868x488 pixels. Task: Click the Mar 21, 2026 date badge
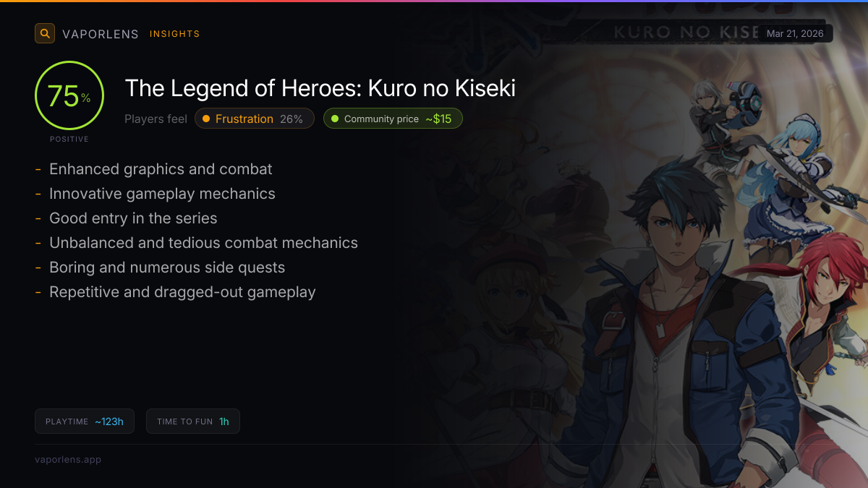tap(795, 33)
